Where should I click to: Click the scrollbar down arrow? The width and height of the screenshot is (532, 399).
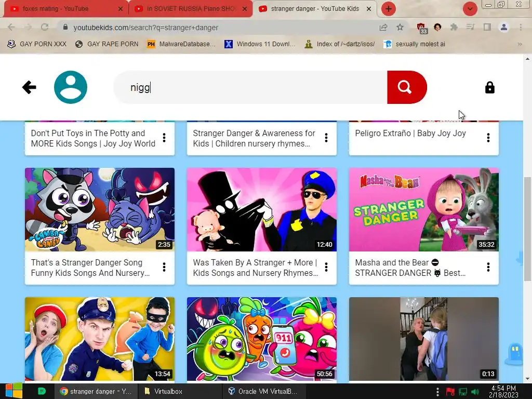pos(527,379)
